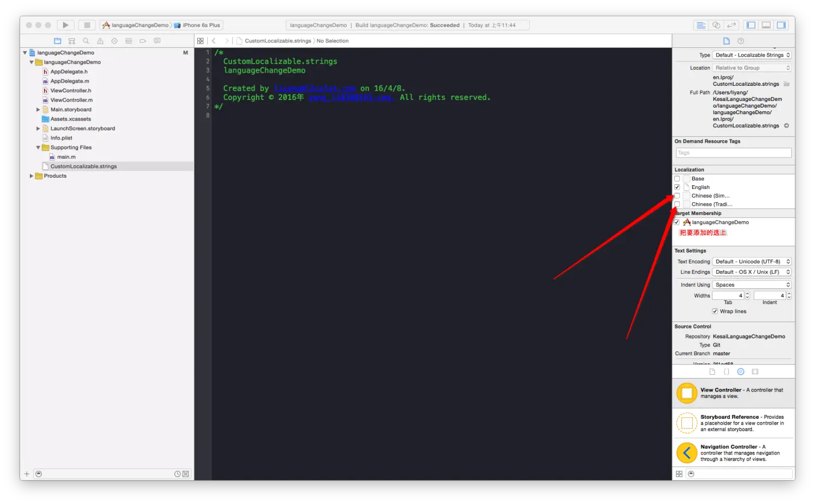The image size is (815, 504).
Task: Open Text Encoding dropdown
Action: pos(752,261)
